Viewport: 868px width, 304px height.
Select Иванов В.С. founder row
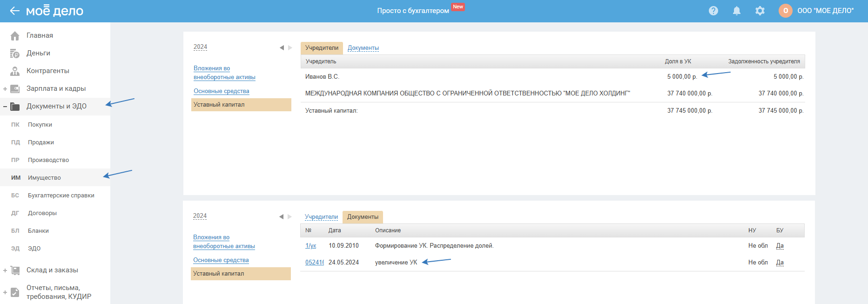coord(553,77)
